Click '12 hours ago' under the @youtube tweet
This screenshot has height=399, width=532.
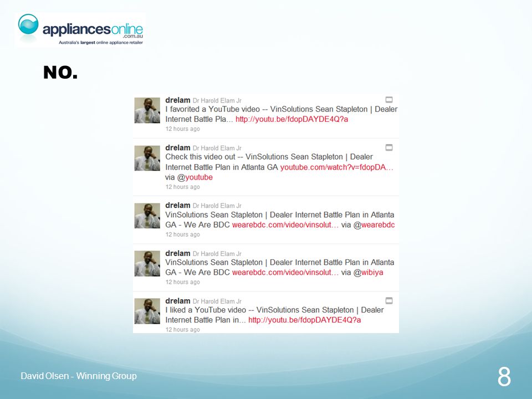click(x=182, y=187)
